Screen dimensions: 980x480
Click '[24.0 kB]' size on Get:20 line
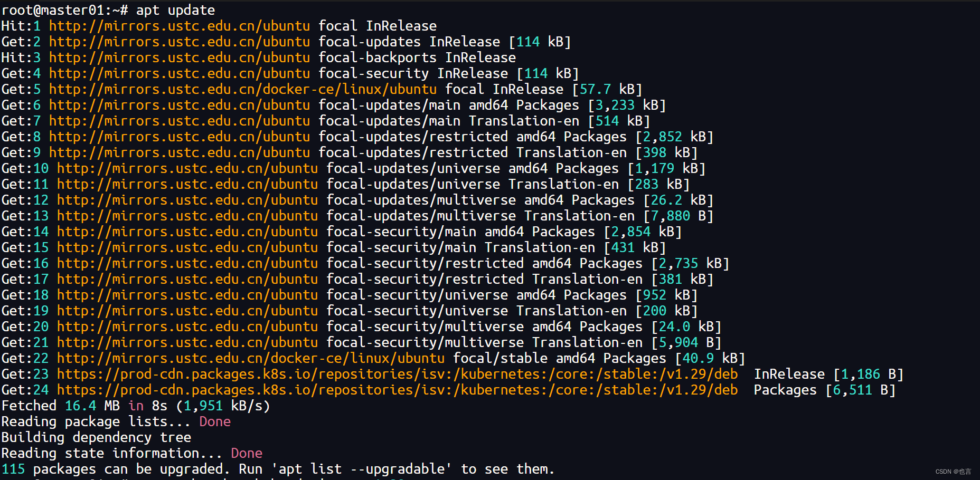(x=686, y=327)
